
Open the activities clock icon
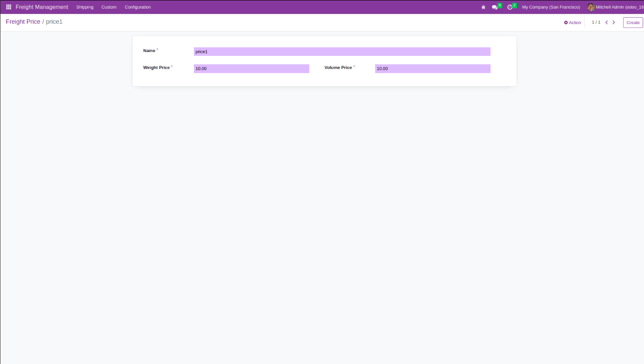510,7
